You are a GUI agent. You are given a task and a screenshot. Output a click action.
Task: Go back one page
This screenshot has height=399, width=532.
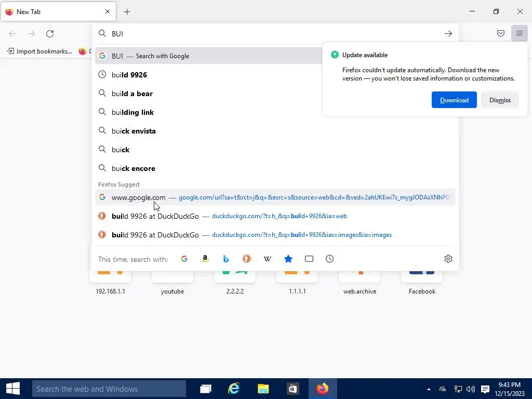(12, 34)
